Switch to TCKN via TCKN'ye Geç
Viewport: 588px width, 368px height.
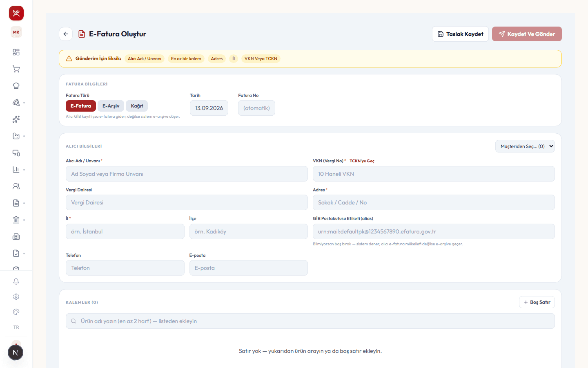(x=362, y=161)
